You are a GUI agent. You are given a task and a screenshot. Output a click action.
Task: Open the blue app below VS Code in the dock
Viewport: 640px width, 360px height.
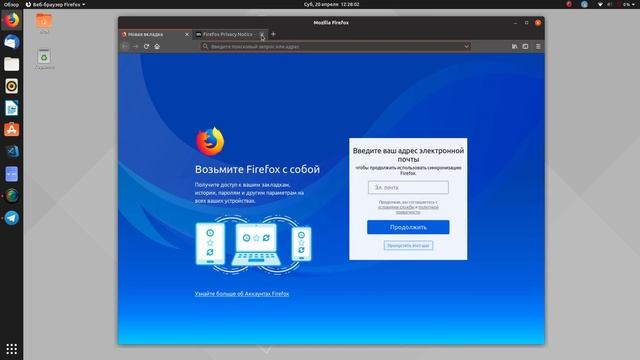(x=11, y=174)
